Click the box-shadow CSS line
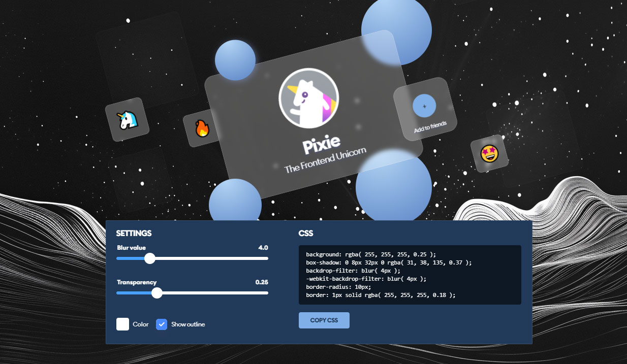627x364 pixels. pyautogui.click(x=389, y=262)
